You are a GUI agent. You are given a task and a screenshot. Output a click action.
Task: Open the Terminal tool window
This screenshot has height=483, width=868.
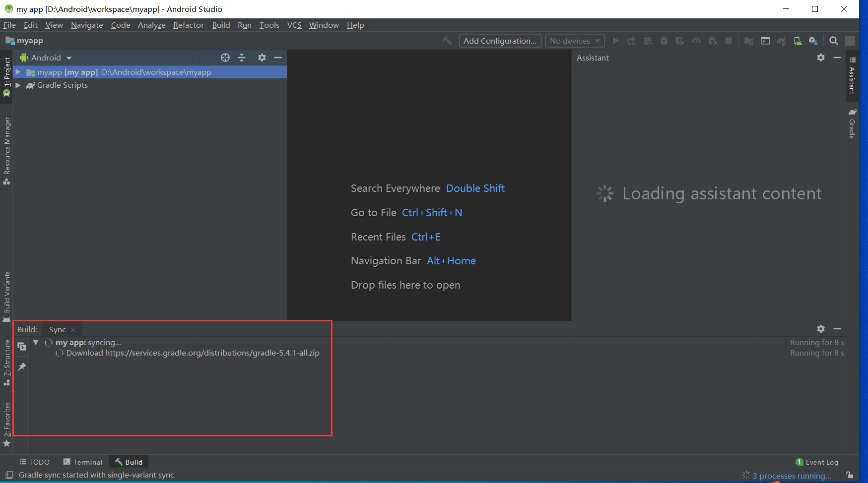click(82, 462)
